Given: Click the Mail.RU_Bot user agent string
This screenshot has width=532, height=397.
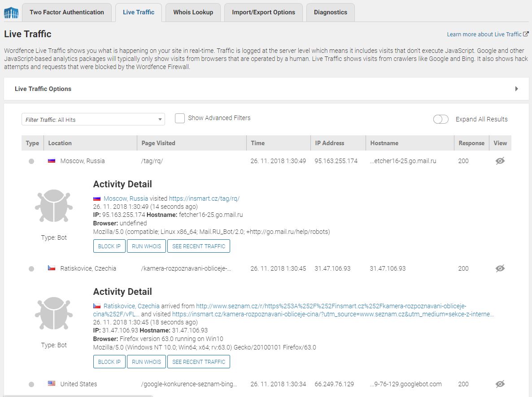Looking at the screenshot, I should point(211,232).
